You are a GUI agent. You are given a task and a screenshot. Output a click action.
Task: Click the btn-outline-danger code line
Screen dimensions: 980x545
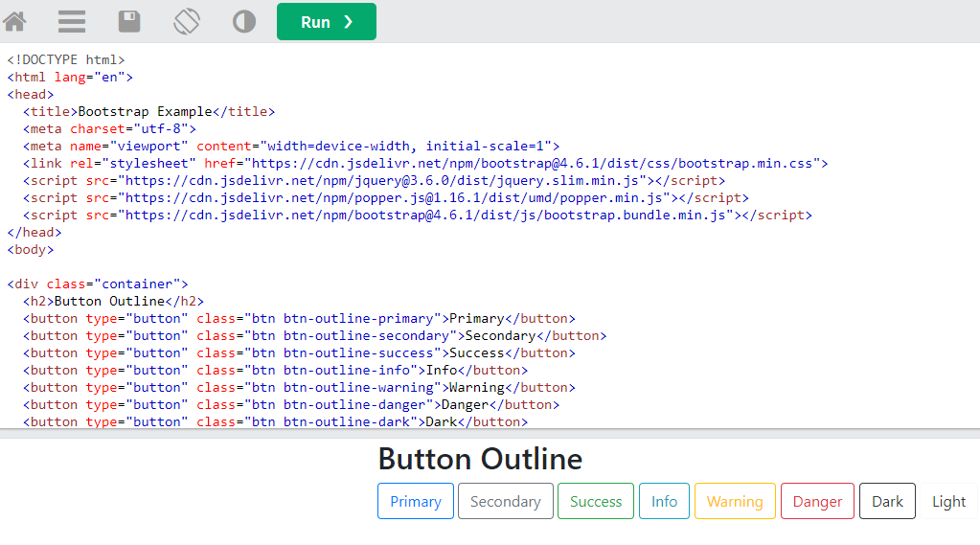pos(290,405)
